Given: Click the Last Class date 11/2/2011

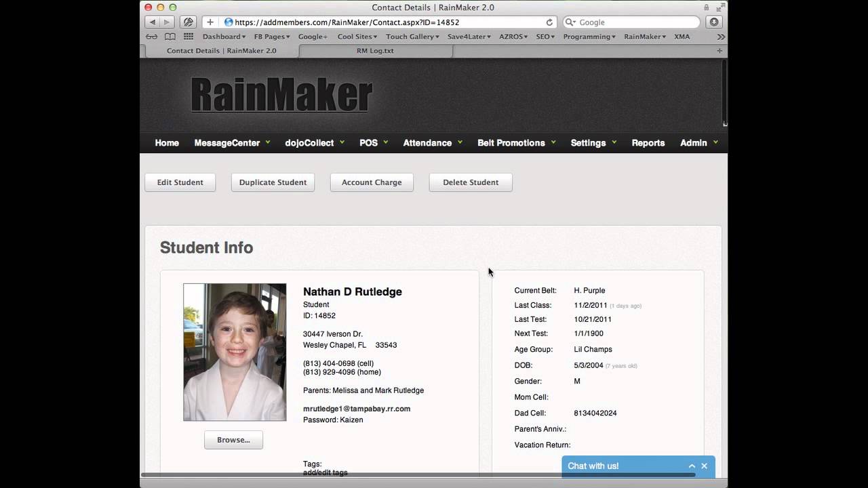Looking at the screenshot, I should coord(591,305).
